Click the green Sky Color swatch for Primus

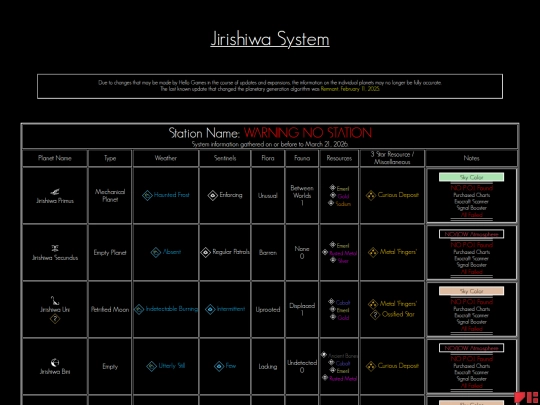pos(471,177)
